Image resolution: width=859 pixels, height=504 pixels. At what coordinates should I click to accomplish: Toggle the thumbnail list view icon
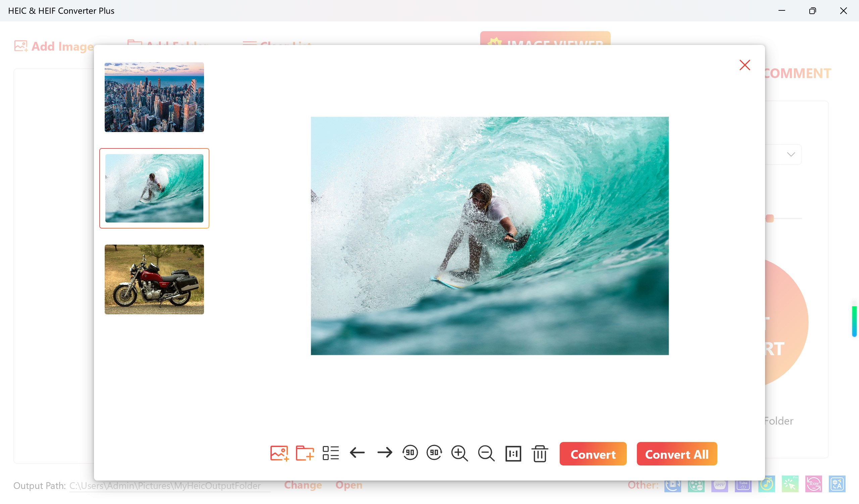coord(331,453)
